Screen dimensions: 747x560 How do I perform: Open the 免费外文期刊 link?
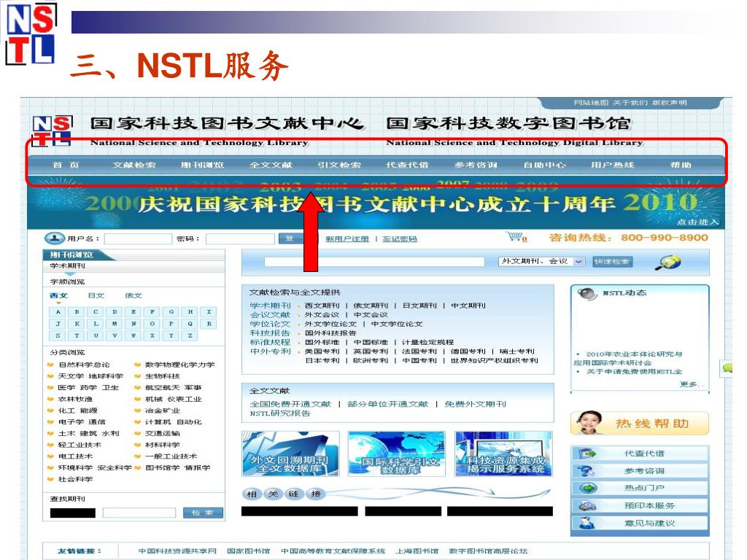pos(476,404)
